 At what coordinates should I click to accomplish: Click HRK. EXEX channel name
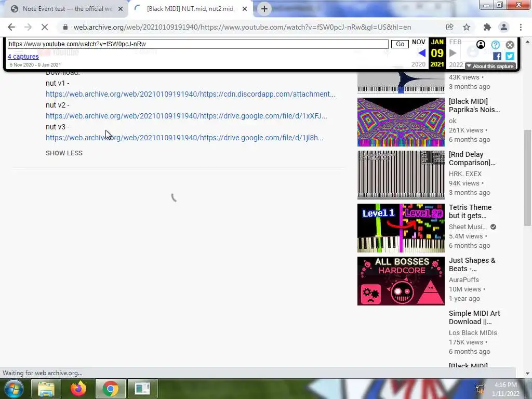pyautogui.click(x=465, y=174)
